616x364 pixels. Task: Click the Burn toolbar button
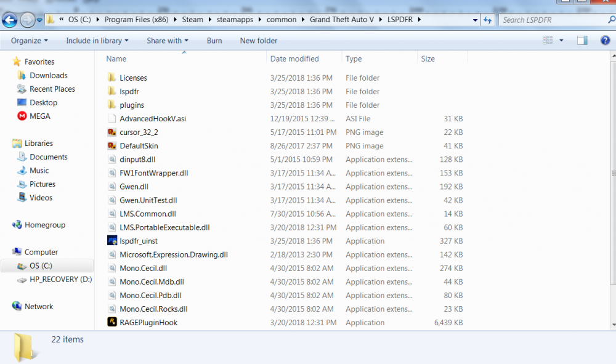214,41
